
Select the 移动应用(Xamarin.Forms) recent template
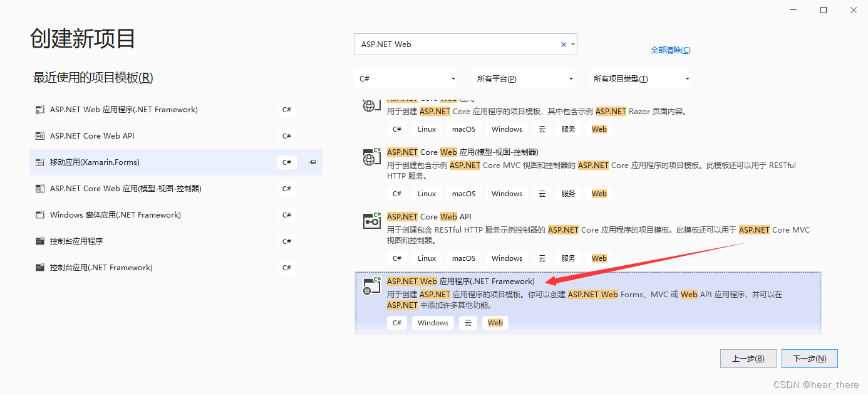[x=176, y=162]
